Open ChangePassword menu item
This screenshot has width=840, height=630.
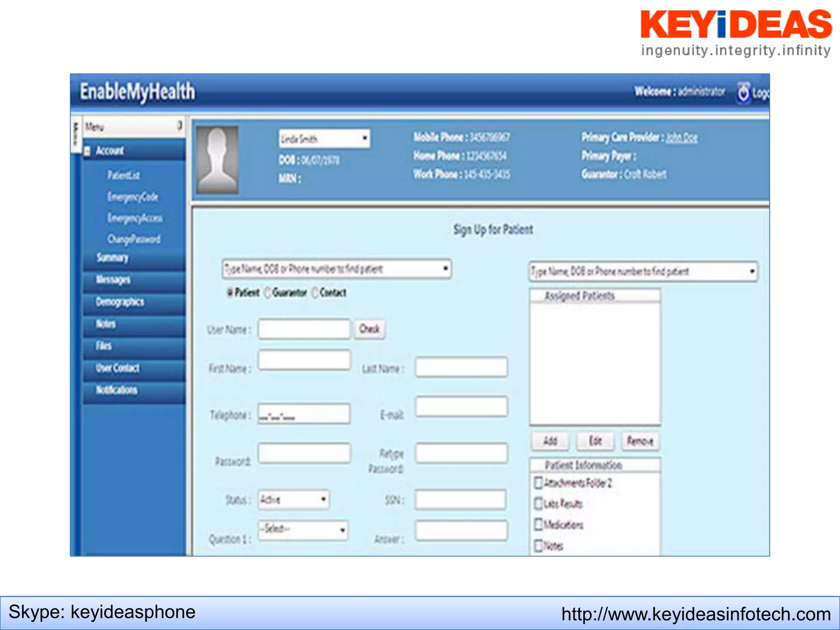click(134, 239)
